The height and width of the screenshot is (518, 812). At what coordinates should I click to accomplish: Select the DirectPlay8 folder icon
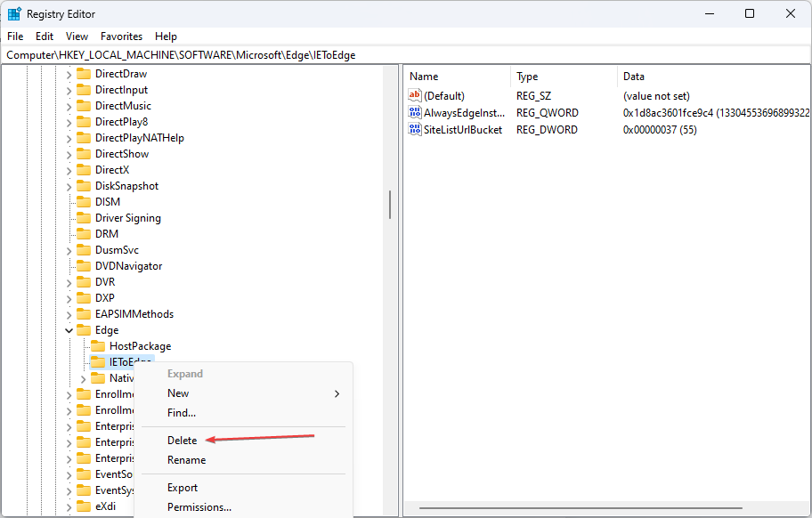(x=84, y=122)
